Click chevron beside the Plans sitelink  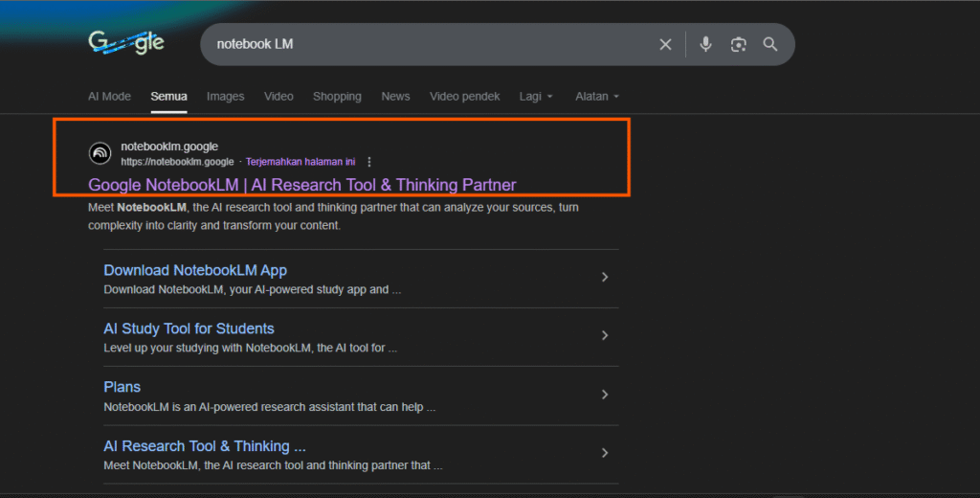pos(604,395)
